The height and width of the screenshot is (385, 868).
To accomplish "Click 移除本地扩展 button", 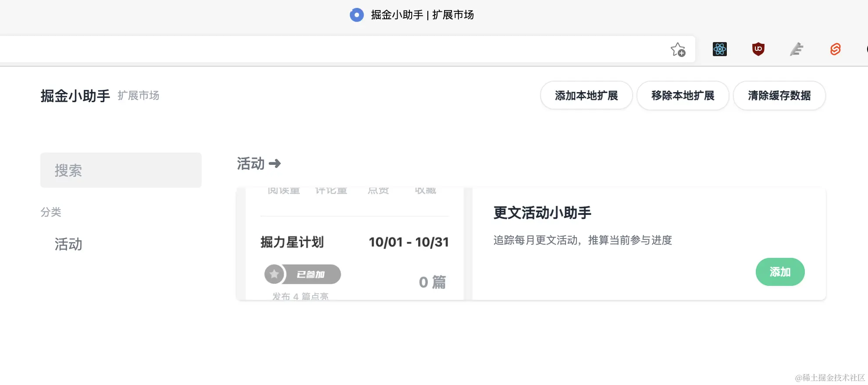I will click(683, 96).
